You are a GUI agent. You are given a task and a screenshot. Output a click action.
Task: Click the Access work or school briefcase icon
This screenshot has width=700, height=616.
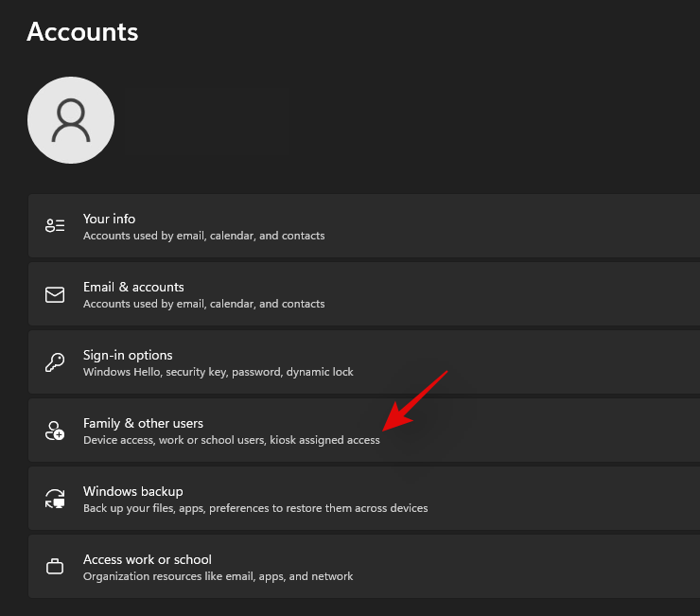(55, 567)
